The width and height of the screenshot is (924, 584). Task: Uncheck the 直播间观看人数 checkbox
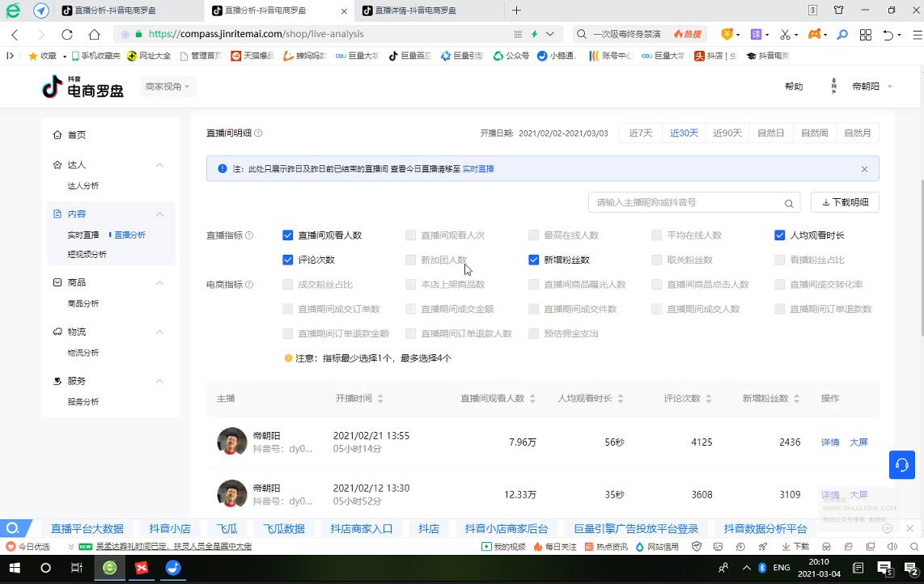coord(287,235)
